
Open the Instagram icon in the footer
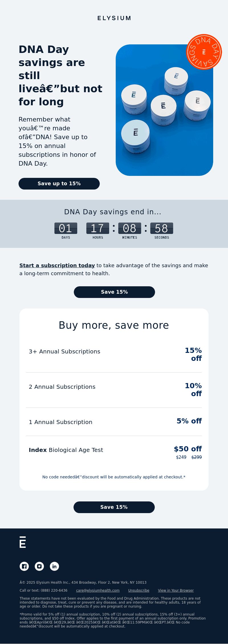[x=39, y=566]
